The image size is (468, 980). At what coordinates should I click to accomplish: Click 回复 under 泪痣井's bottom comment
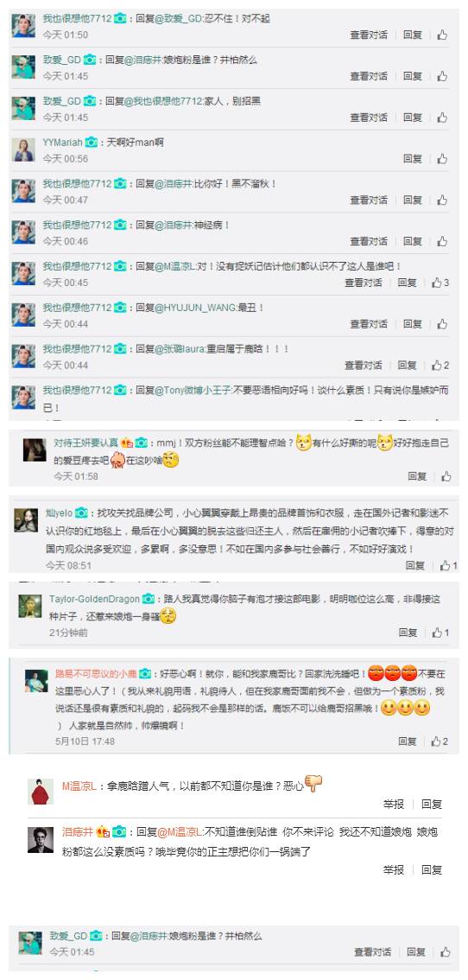[432, 869]
